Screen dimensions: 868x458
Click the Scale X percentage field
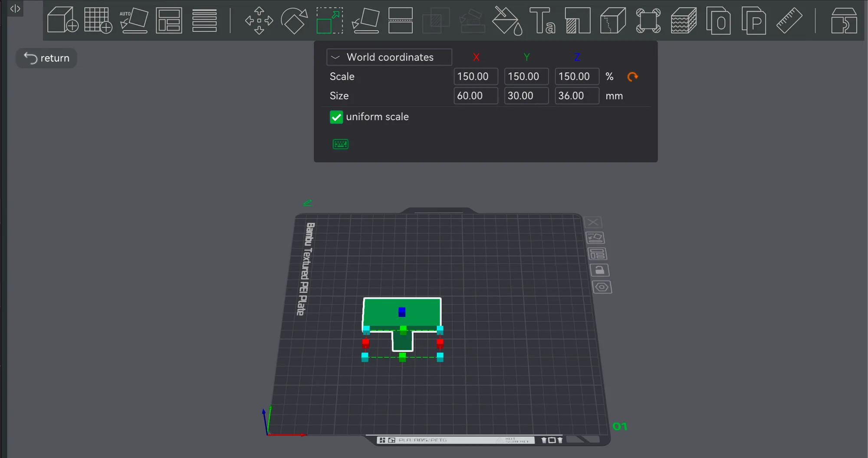476,76
